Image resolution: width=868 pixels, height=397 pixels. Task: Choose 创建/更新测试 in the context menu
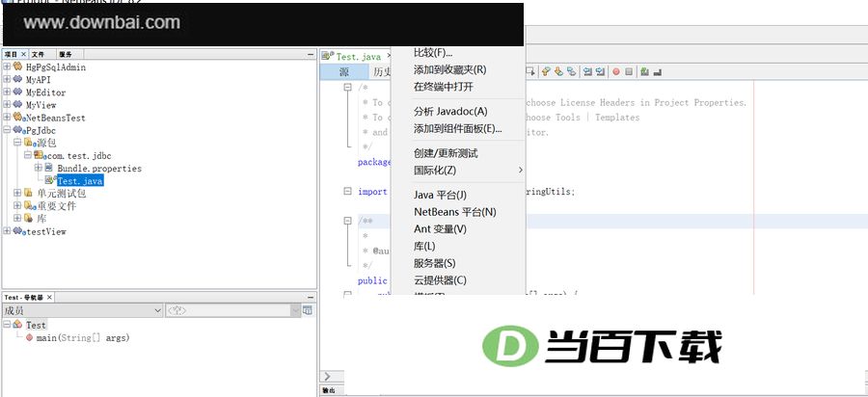pos(458,154)
